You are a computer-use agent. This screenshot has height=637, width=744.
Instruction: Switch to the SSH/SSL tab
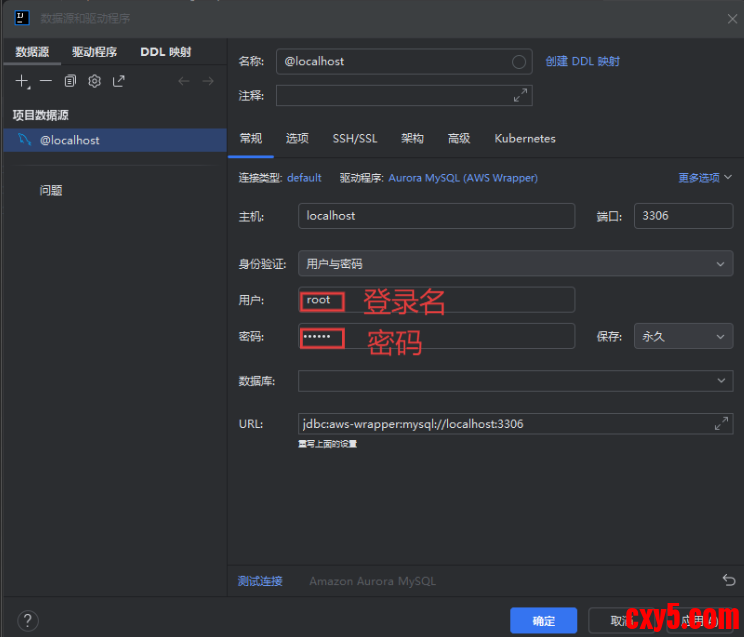[355, 139]
